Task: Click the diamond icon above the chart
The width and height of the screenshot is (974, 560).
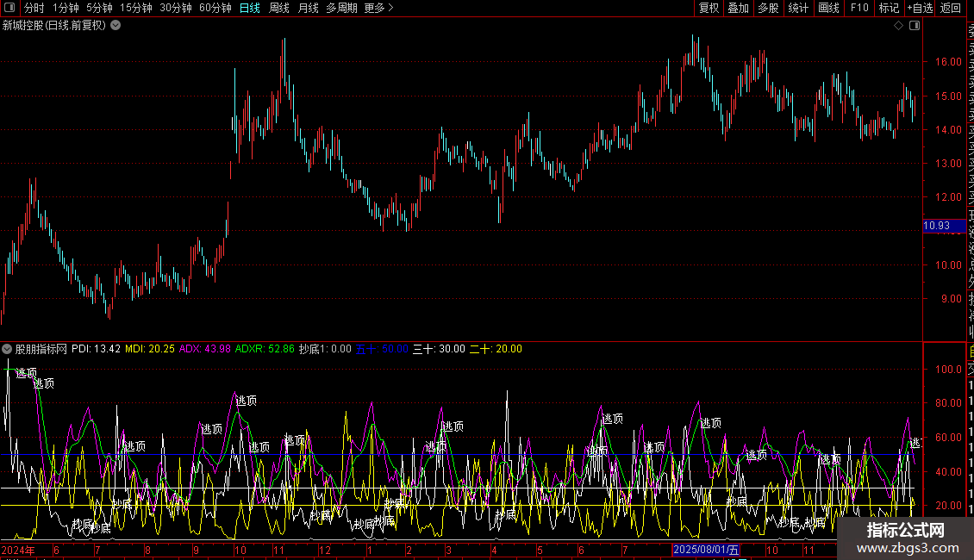Action: (898, 26)
